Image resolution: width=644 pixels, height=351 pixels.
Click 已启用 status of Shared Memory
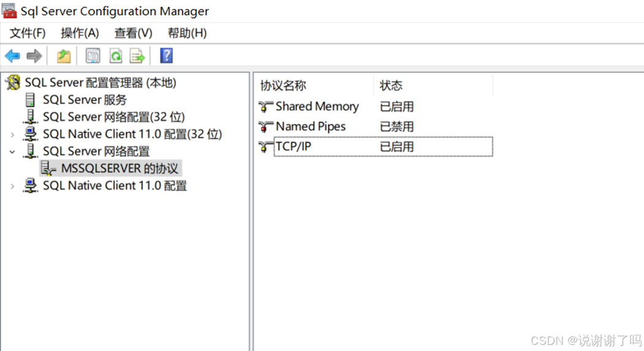tap(396, 107)
